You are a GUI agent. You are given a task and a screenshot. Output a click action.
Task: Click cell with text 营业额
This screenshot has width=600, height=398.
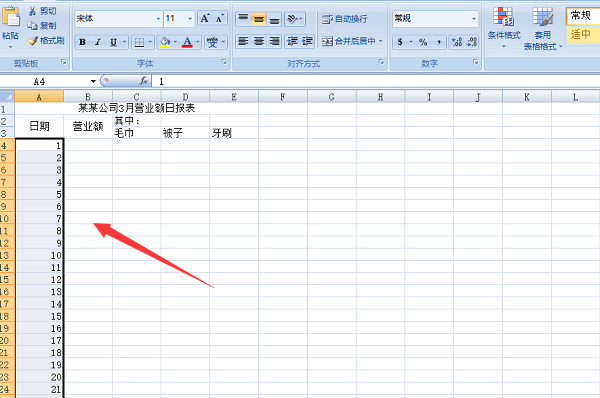pyautogui.click(x=88, y=126)
